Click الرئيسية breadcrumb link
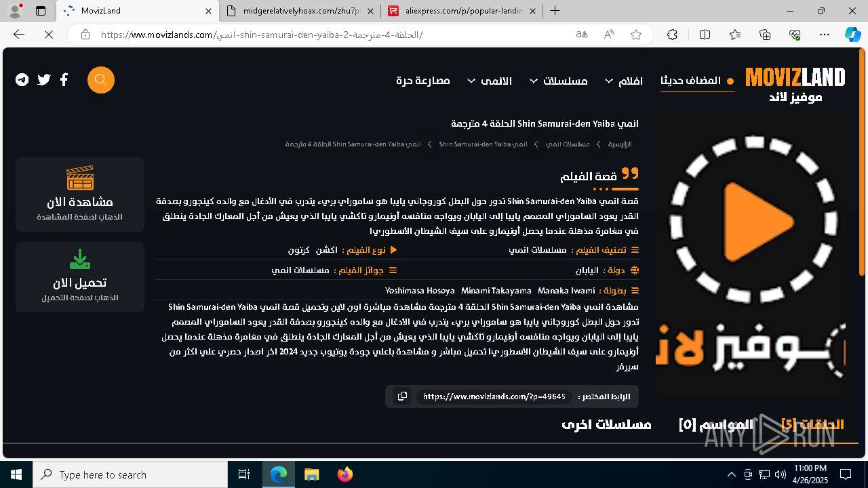The height and width of the screenshot is (488, 868). [x=620, y=144]
